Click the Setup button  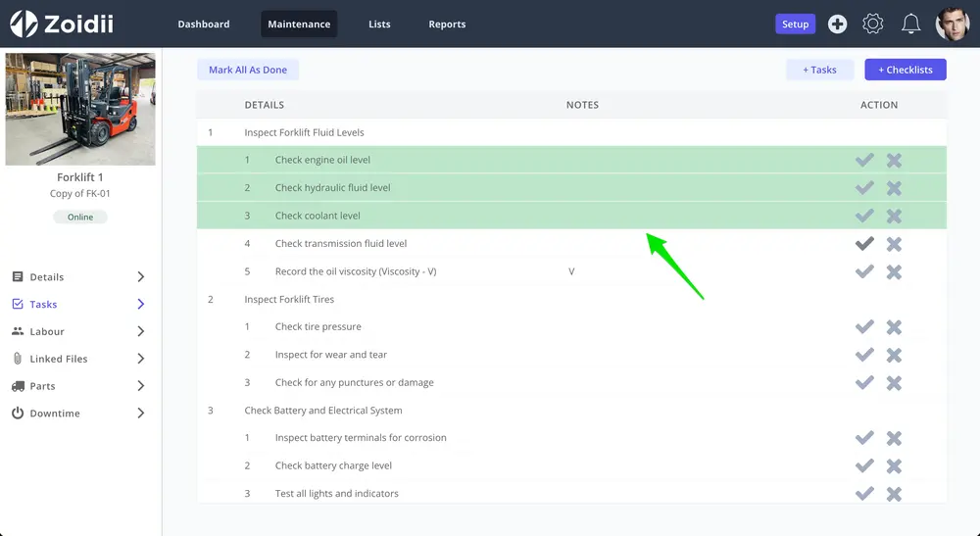coord(795,24)
